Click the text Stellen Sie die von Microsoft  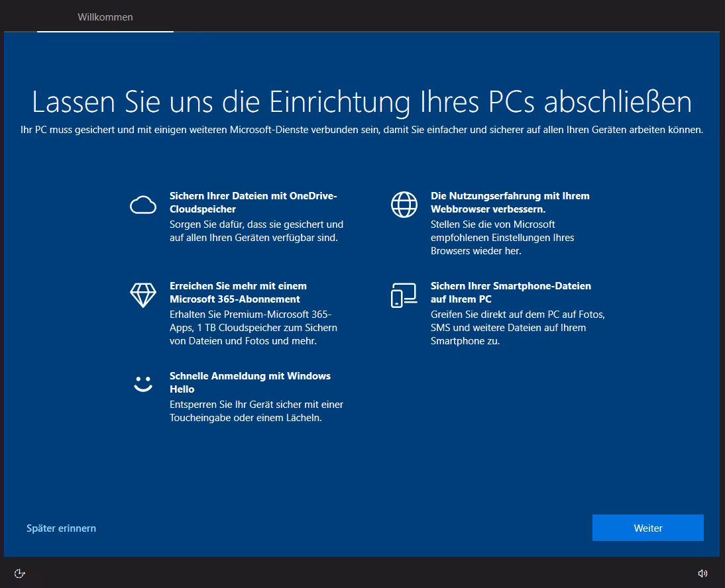click(x=502, y=238)
